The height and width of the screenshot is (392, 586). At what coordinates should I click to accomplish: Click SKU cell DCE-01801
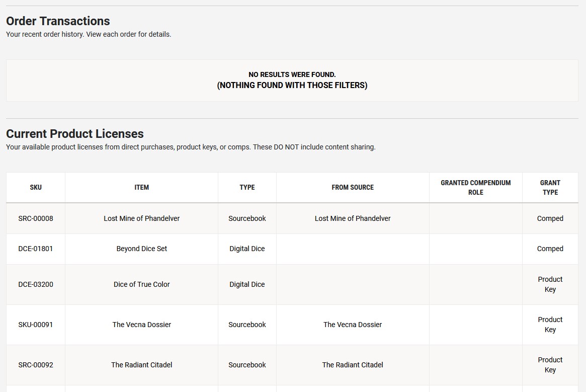[36, 249]
